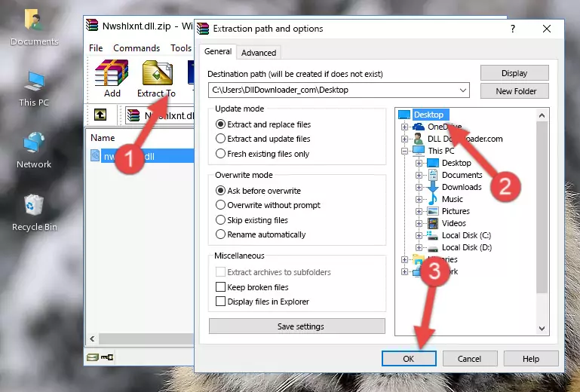Expand the Local Disk (D:) node
580x392 pixels.
point(419,247)
